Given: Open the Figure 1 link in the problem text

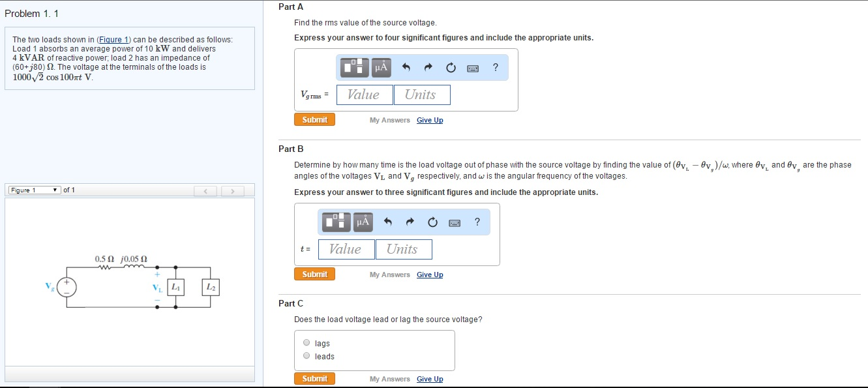Looking at the screenshot, I should (x=113, y=39).
